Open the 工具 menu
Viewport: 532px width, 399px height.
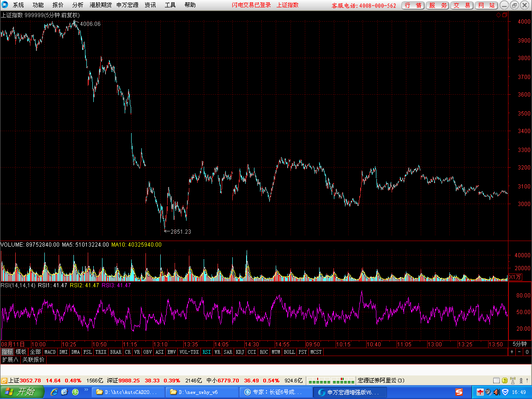pos(170,5)
